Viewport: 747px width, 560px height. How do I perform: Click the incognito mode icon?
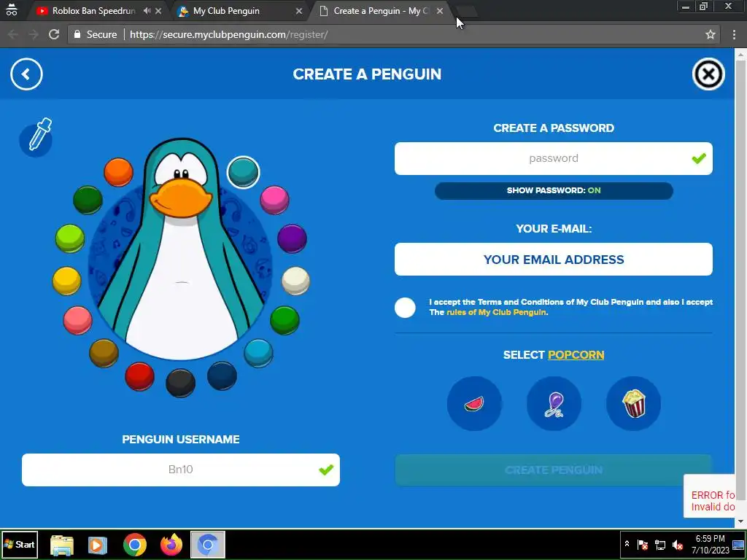tap(12, 9)
